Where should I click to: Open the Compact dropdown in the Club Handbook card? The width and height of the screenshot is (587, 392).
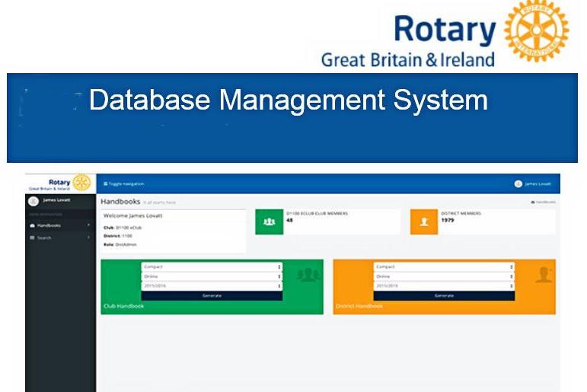(212, 266)
